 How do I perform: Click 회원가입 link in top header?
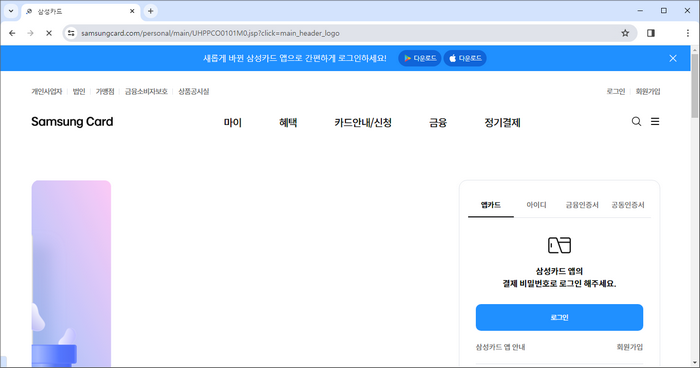[648, 92]
